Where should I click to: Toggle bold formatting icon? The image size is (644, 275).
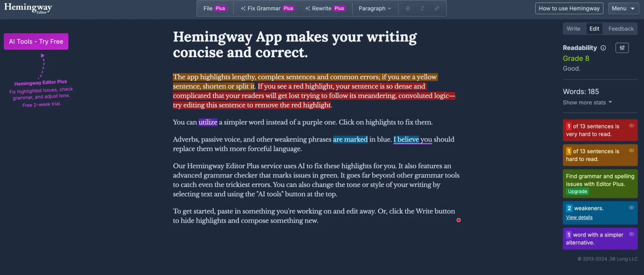(408, 8)
